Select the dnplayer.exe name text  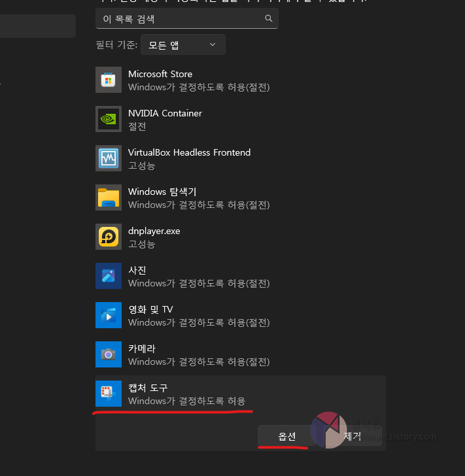tap(154, 231)
